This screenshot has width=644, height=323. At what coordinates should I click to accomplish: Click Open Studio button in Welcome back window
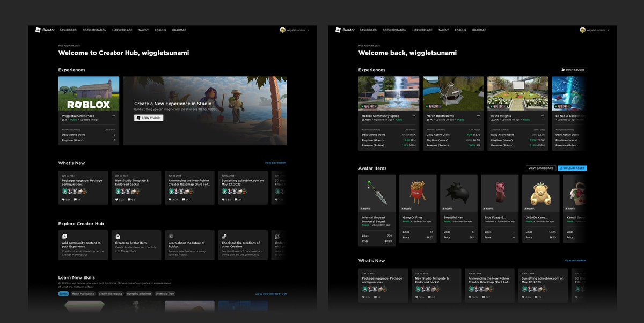point(574,70)
